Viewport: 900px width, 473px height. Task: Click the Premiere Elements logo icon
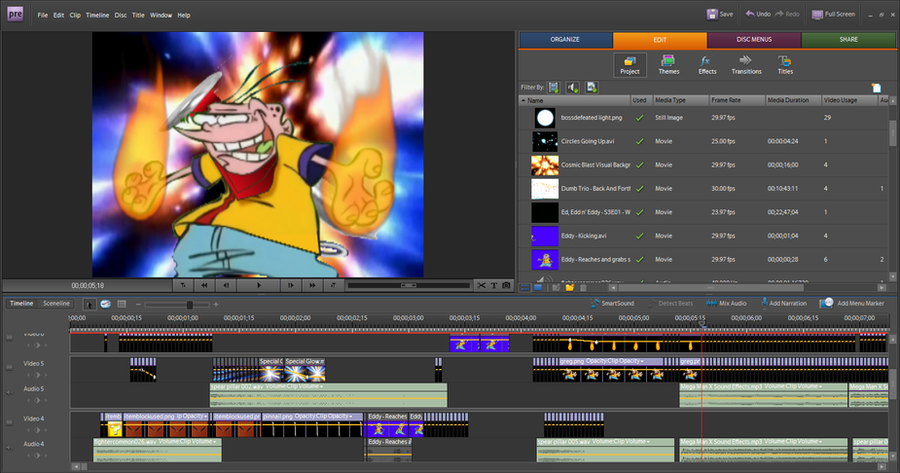tap(15, 14)
